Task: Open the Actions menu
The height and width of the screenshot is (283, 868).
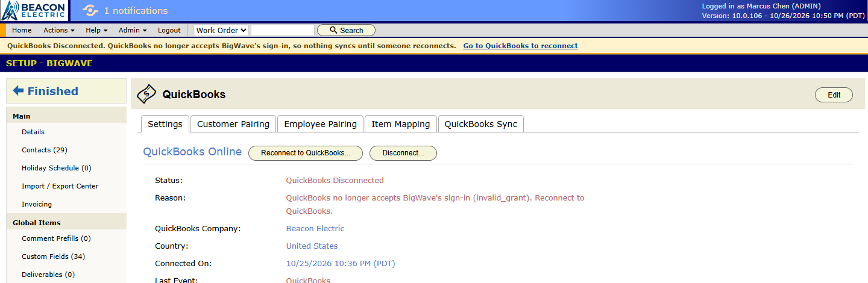Action: [58, 30]
